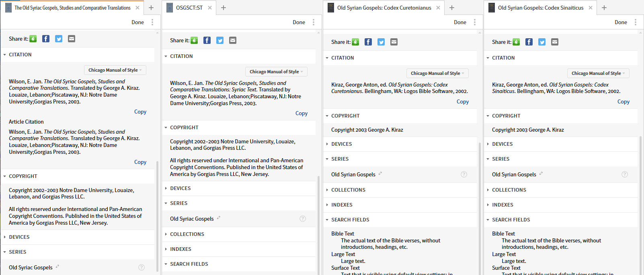This screenshot has width=644, height=275.
Task: Open panel menu of Codex Sinaiticus panel
Action: (x=636, y=22)
